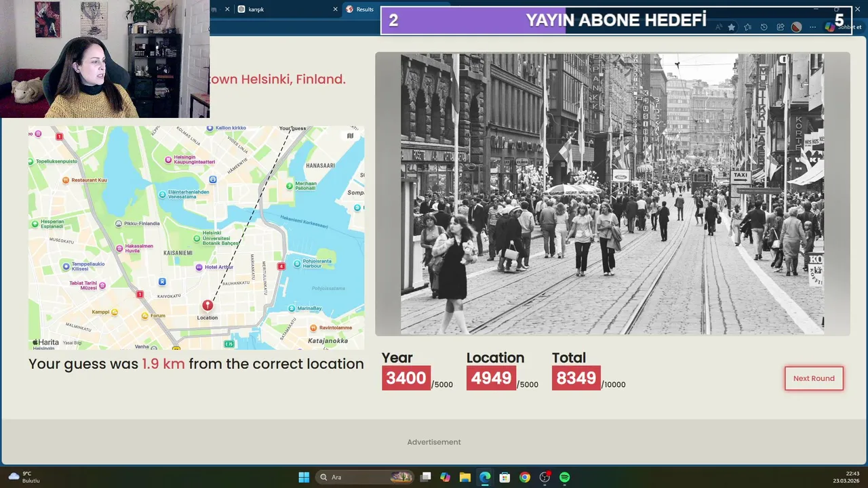The image size is (868, 488).
Task: Click the HANASAARI district label
Action: coord(320,165)
